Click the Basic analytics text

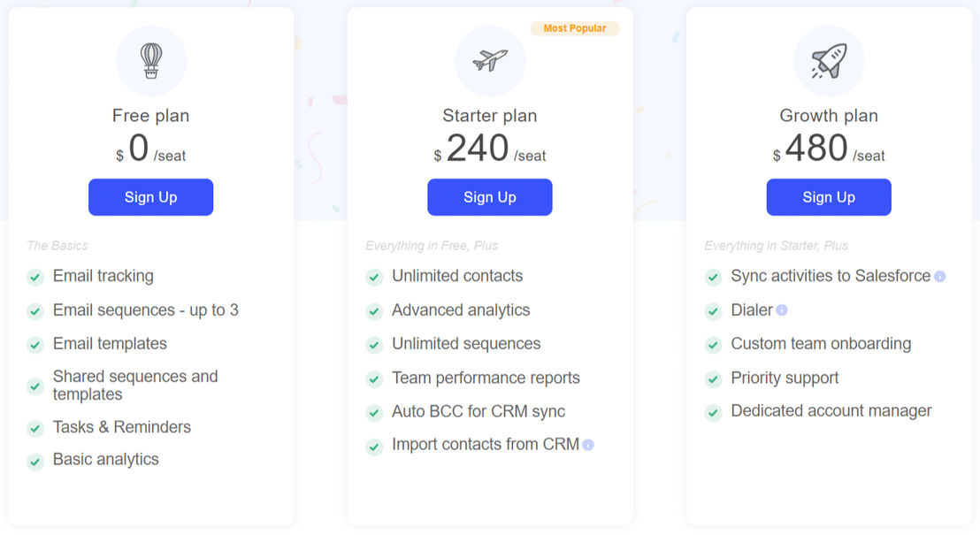[x=105, y=459]
